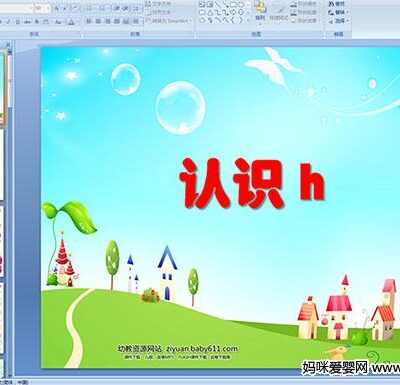Screen dimensions: 400x385
Task: Pick the isosceles triangle shape
Action: (x=210, y=12)
